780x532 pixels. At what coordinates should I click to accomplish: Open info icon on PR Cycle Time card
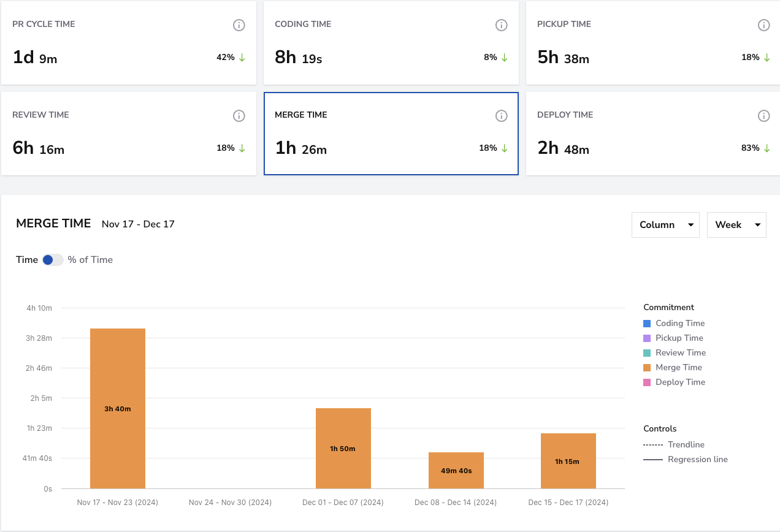click(239, 25)
